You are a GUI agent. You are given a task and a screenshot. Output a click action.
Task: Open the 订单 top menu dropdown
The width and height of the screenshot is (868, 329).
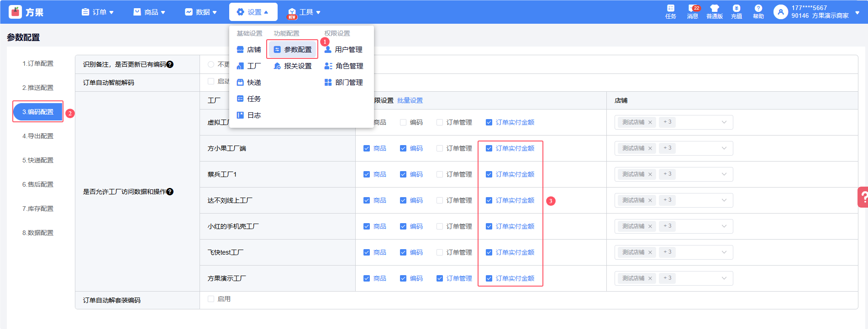(97, 12)
